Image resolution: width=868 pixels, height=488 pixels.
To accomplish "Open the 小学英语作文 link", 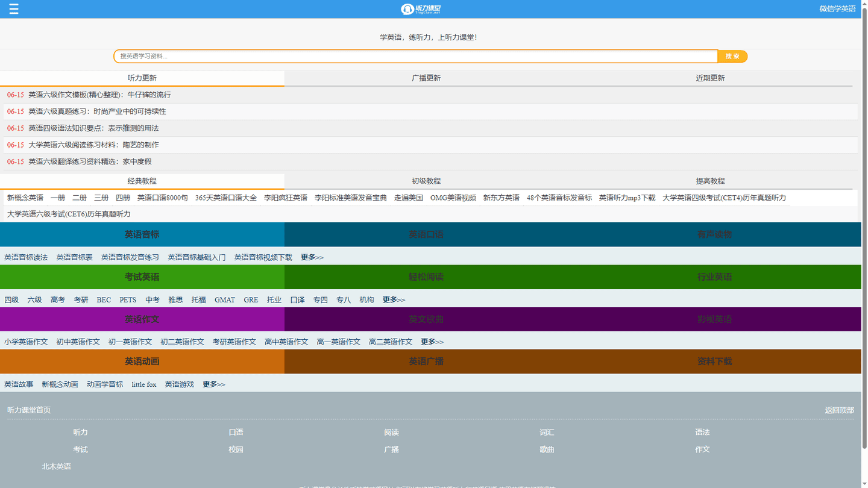I will pyautogui.click(x=26, y=342).
